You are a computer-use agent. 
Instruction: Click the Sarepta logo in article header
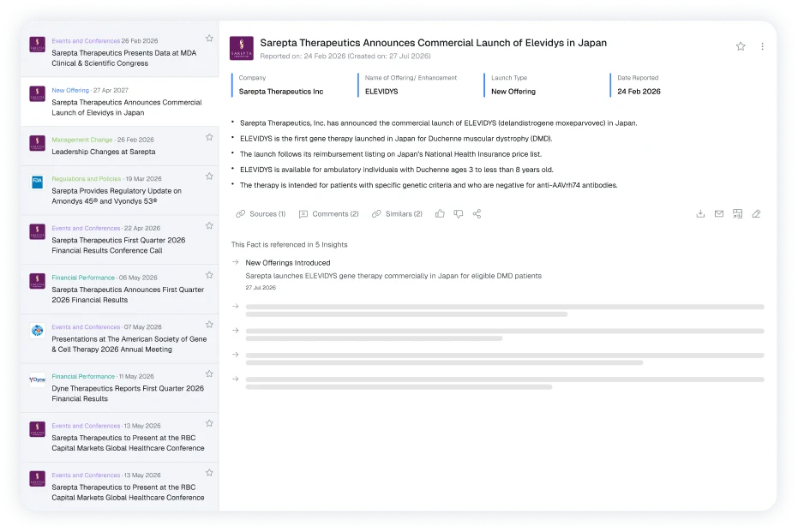click(x=242, y=48)
